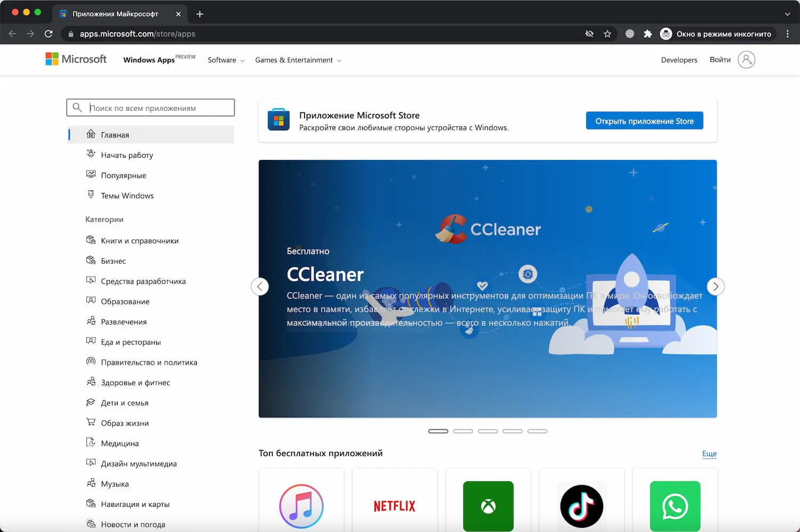Open the user account sign-in icon

[746, 60]
